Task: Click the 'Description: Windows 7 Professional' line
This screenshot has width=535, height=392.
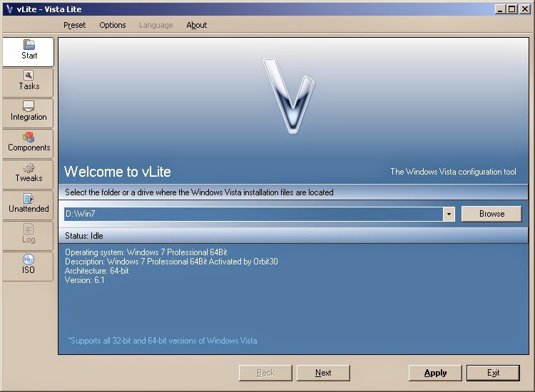Action: pos(171,262)
